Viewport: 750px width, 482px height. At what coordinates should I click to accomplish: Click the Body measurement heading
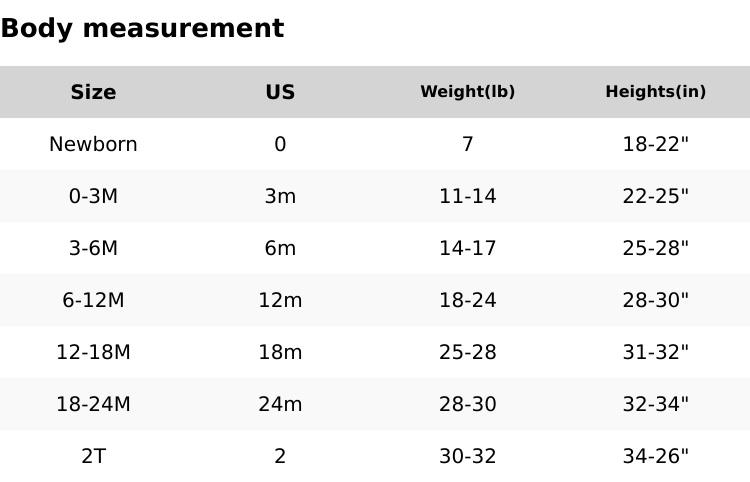pyautogui.click(x=142, y=29)
